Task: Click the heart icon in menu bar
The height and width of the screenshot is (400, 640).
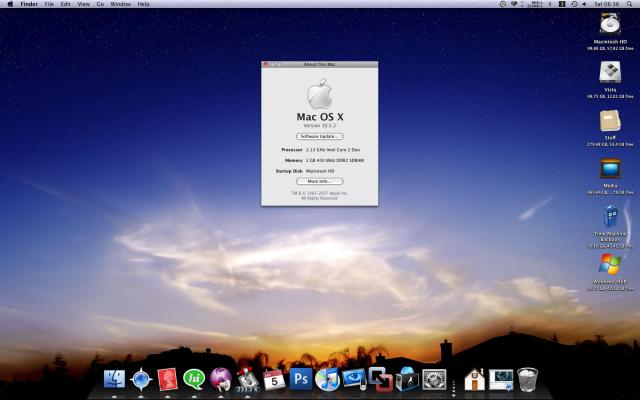Action: [x=514, y=4]
